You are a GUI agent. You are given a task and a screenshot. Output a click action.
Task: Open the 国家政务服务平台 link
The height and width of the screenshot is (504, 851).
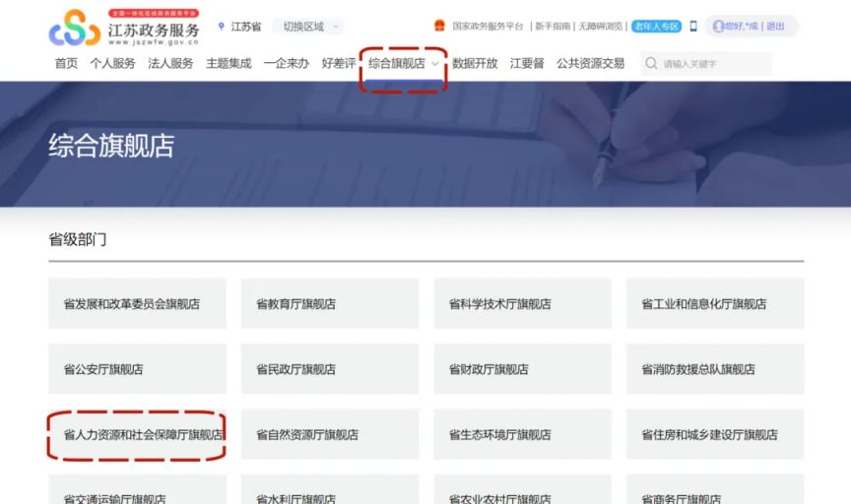[x=488, y=27]
